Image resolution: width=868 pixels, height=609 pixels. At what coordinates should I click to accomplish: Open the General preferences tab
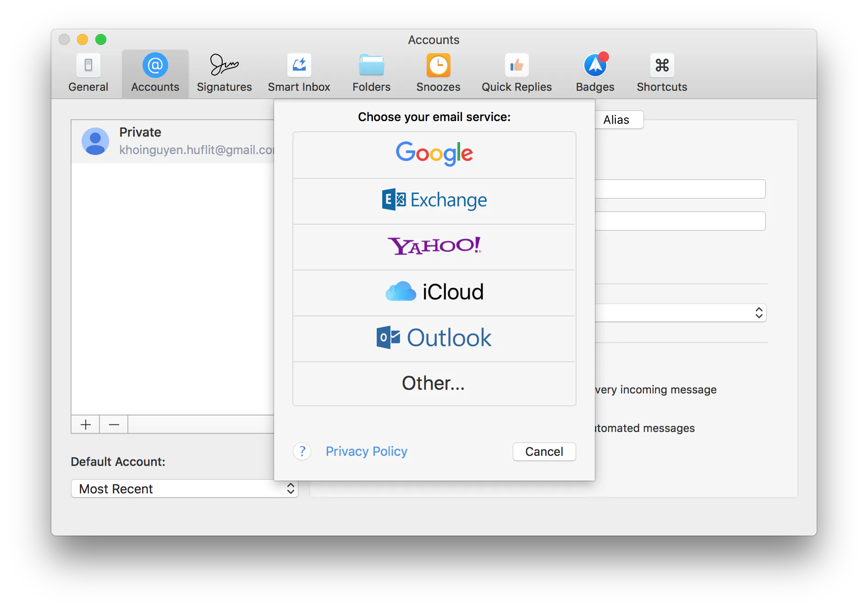point(88,73)
